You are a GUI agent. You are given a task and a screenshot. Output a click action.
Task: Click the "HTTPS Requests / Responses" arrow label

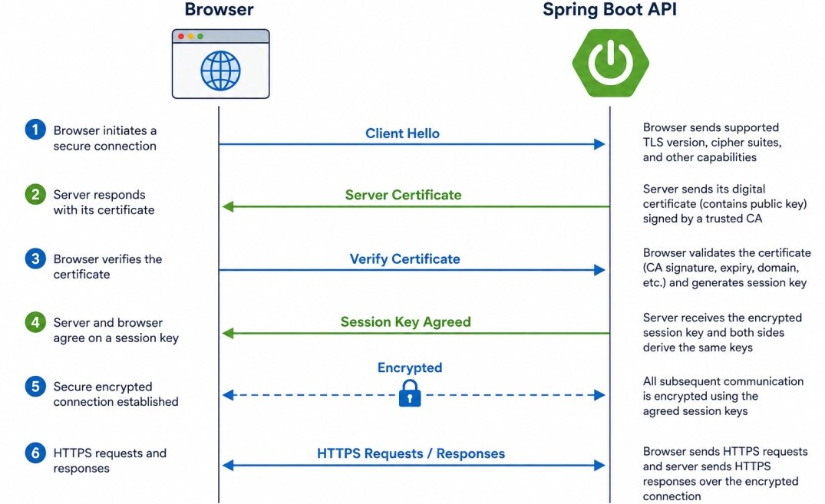point(411,453)
